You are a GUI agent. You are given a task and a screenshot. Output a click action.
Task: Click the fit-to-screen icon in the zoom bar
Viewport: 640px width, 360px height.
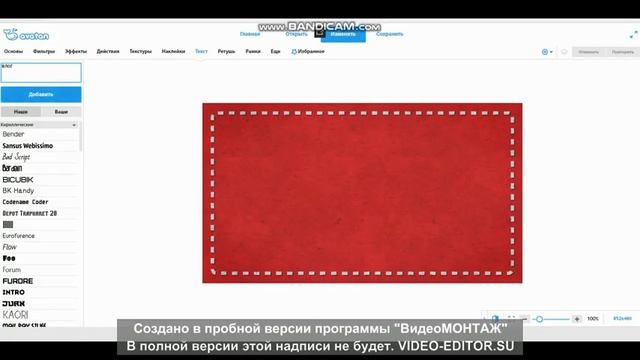point(511,318)
